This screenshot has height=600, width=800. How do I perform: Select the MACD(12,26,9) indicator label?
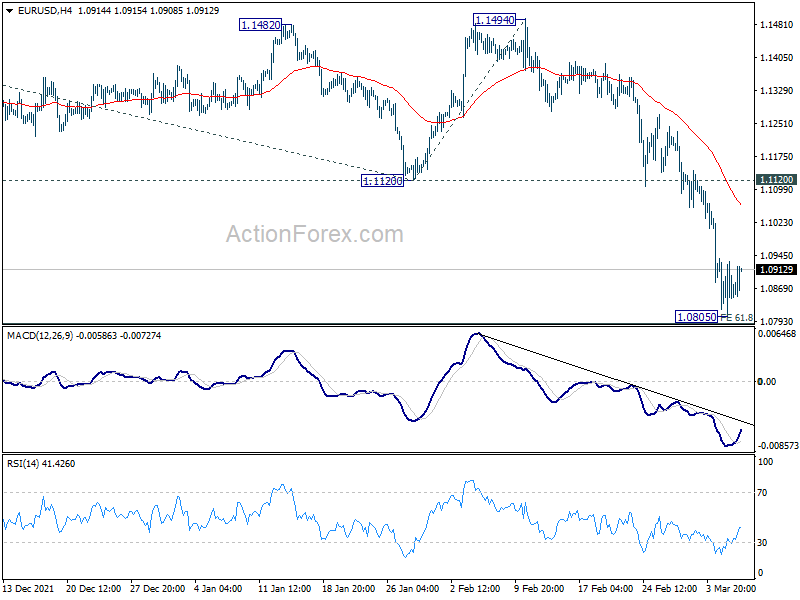point(40,336)
